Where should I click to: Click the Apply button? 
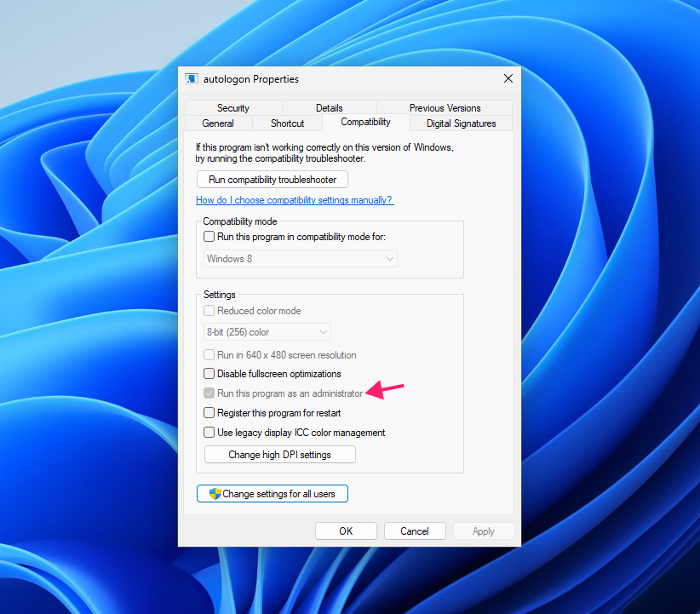coord(484,531)
